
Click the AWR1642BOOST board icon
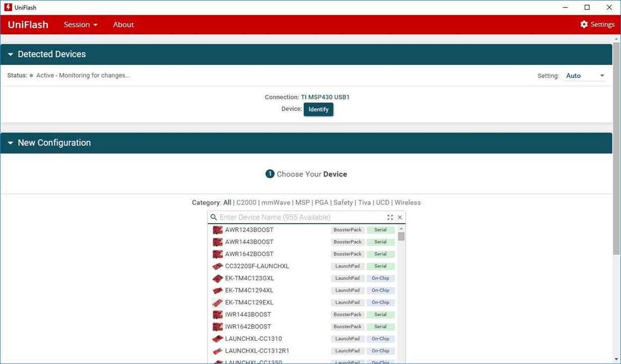click(x=218, y=254)
